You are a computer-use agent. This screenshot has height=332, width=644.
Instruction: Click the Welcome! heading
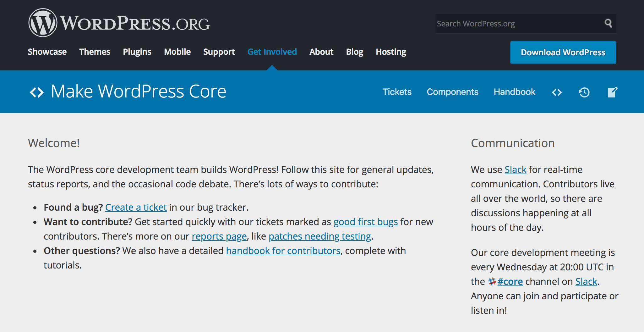pos(54,143)
